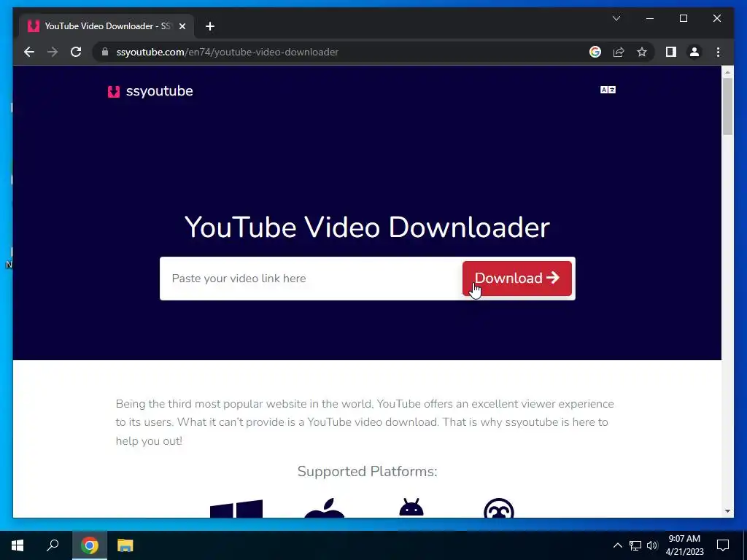Click the 'Supported Platforms:' heading
Viewport: 747px width, 560px height.
[368, 472]
